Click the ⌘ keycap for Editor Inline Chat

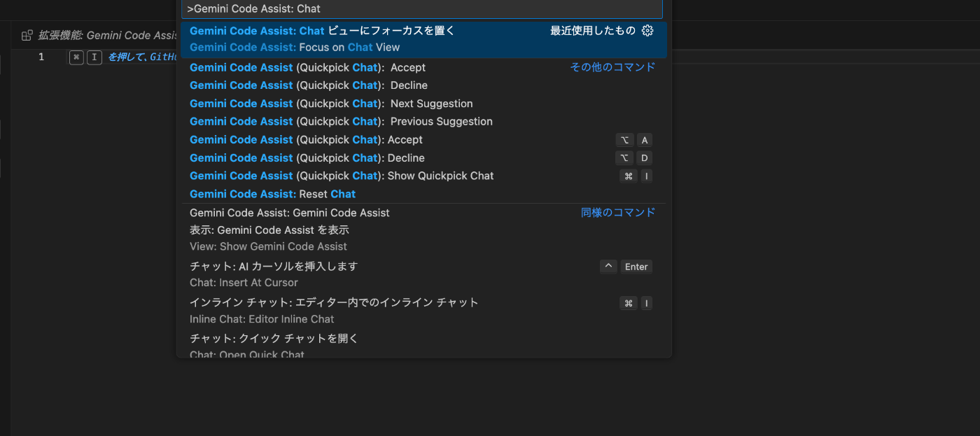[629, 303]
